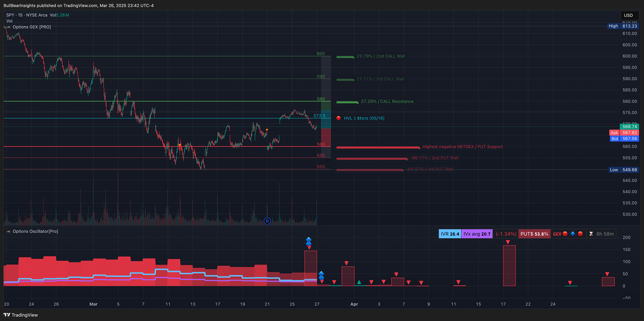This screenshot has height=321, width=644.
Task: Click the 572.5 level label on the chart
Action: point(320,116)
